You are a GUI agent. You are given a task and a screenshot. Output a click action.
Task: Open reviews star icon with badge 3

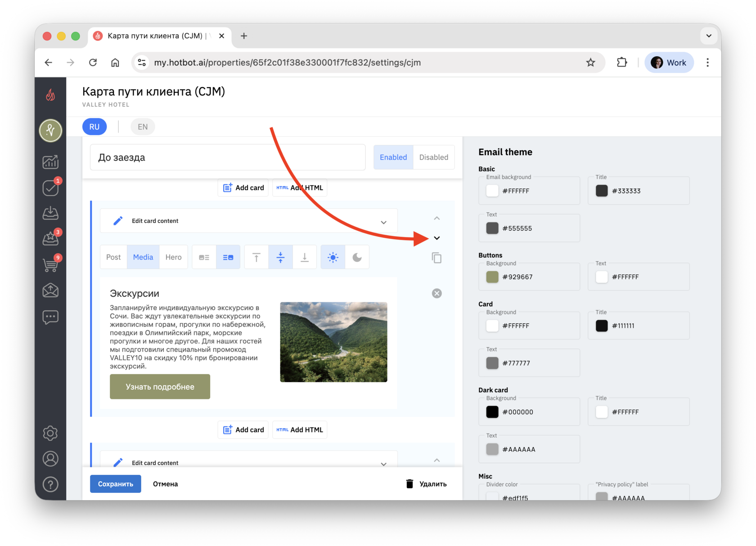click(x=50, y=238)
